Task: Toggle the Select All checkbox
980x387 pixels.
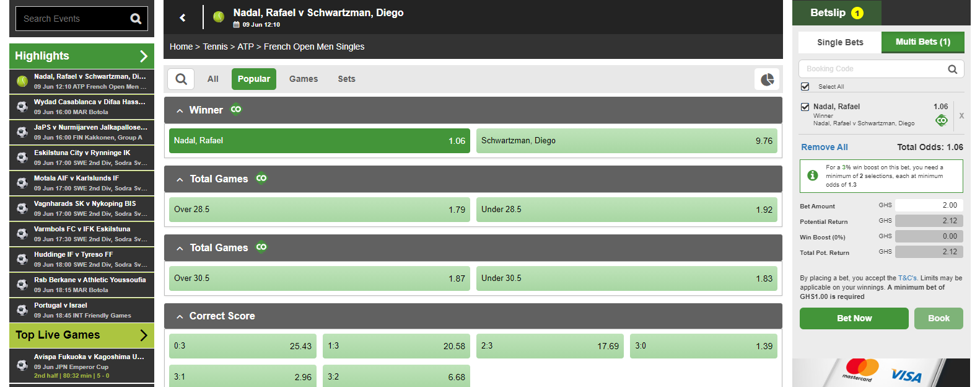Action: pyautogui.click(x=805, y=87)
